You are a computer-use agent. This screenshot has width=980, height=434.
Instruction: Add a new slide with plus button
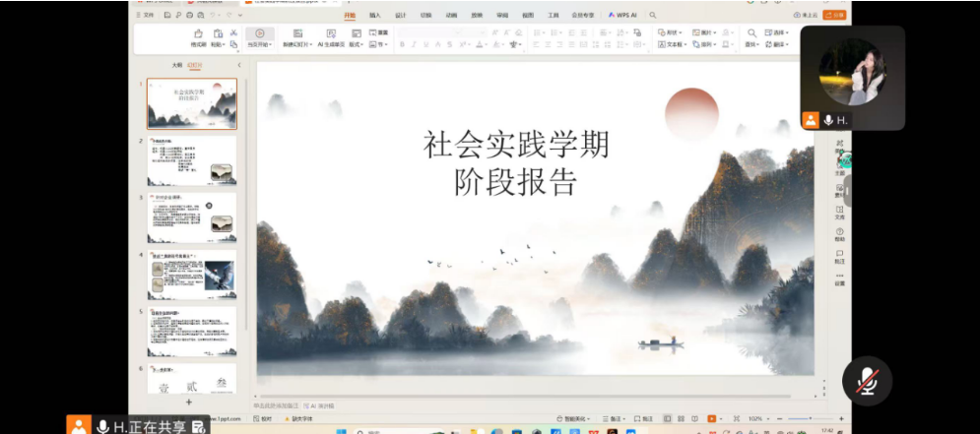pyautogui.click(x=189, y=402)
